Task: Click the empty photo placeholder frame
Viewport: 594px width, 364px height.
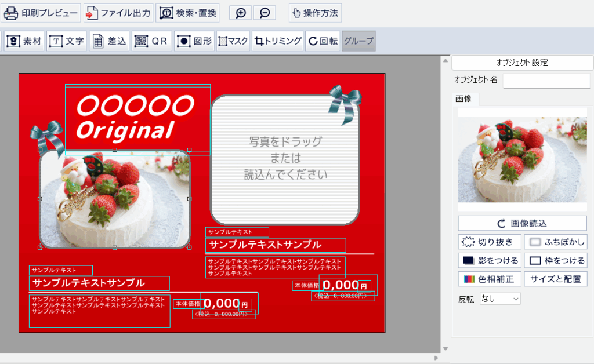Action: 284,159
